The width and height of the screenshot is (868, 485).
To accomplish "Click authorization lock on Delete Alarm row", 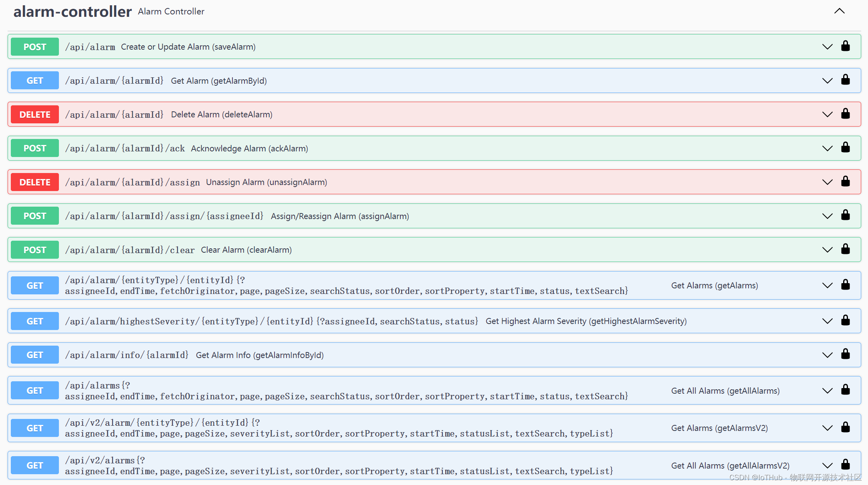I will pyautogui.click(x=846, y=114).
